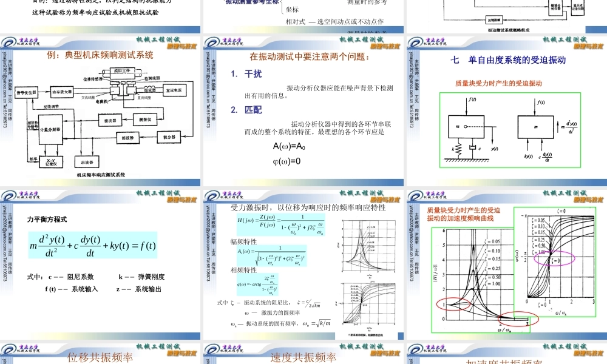607x364 pixels.
Task: Click the 直流电源 block in the diagram
Action: [x=174, y=90]
